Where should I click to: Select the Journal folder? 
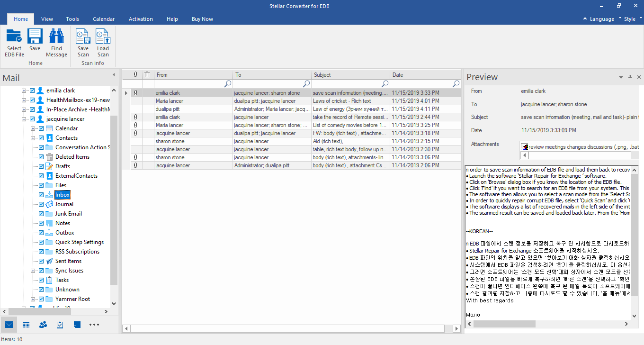(64, 204)
